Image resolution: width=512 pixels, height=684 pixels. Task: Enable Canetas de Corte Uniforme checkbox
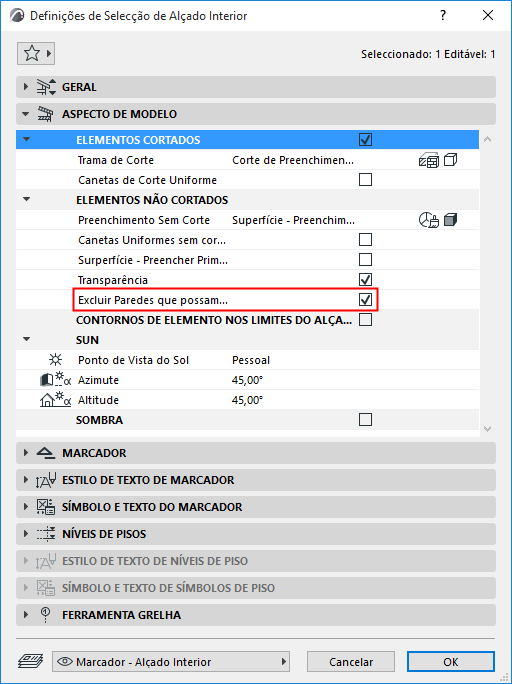(365, 180)
